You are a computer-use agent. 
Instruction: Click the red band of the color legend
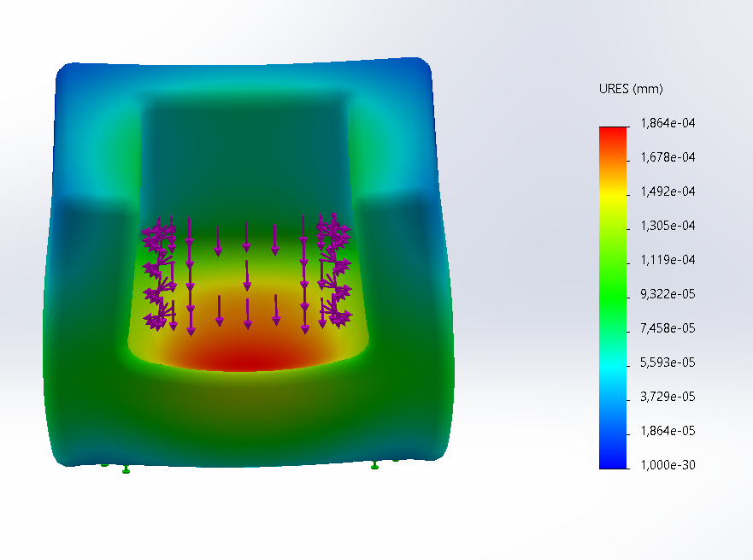coord(612,135)
